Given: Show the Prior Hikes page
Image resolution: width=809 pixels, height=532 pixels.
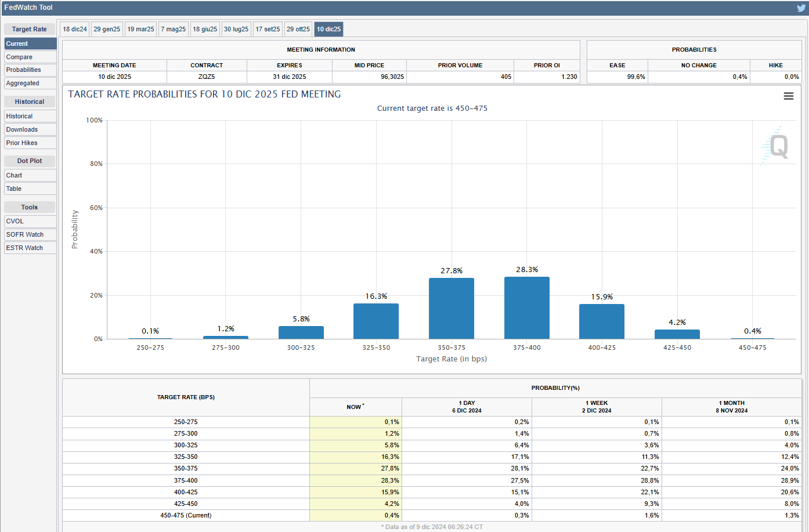Looking at the screenshot, I should coord(30,143).
